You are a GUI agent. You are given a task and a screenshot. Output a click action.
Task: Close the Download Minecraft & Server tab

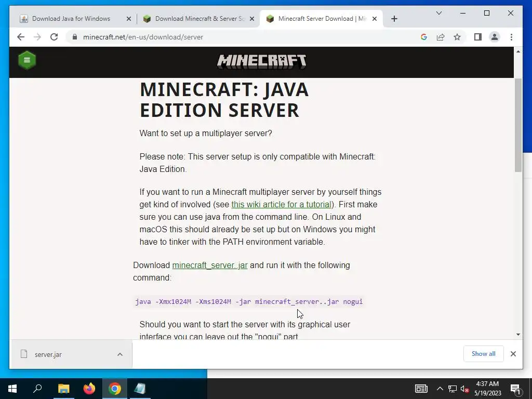(x=252, y=19)
